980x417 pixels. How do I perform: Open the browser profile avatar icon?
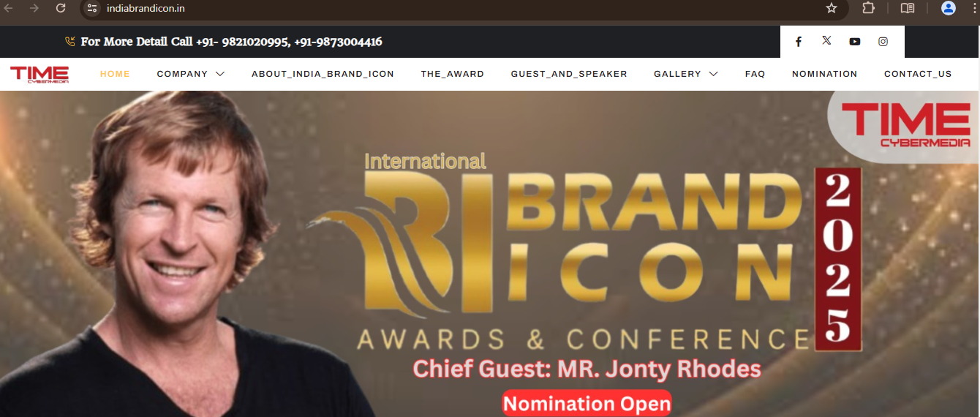949,8
